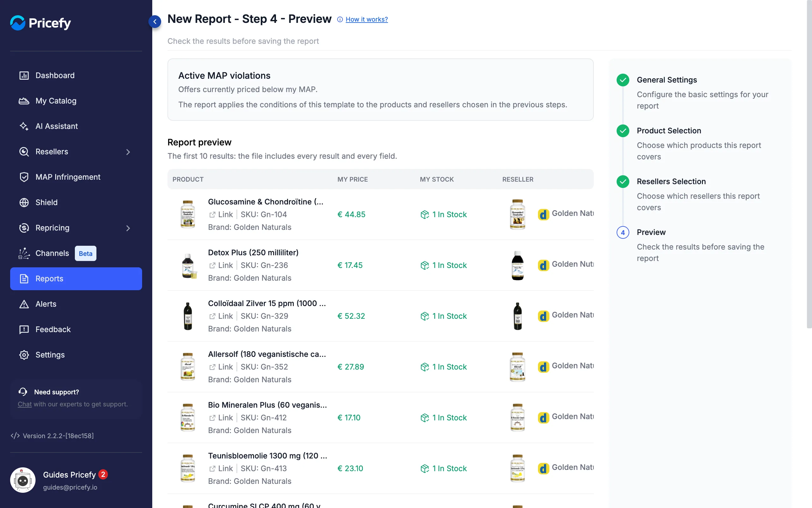This screenshot has height=508, width=812.
Task: Open Link for Colloïdaal Zilver product
Action: point(221,316)
